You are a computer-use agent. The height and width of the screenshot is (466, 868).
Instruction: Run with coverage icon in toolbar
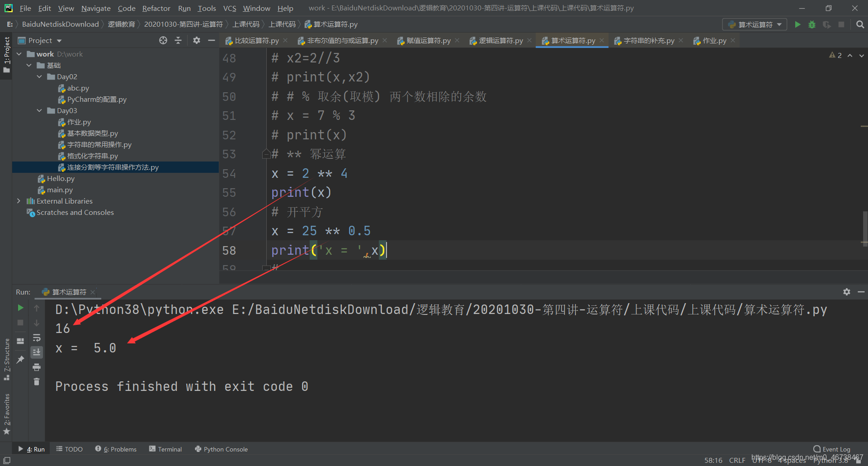click(x=826, y=24)
